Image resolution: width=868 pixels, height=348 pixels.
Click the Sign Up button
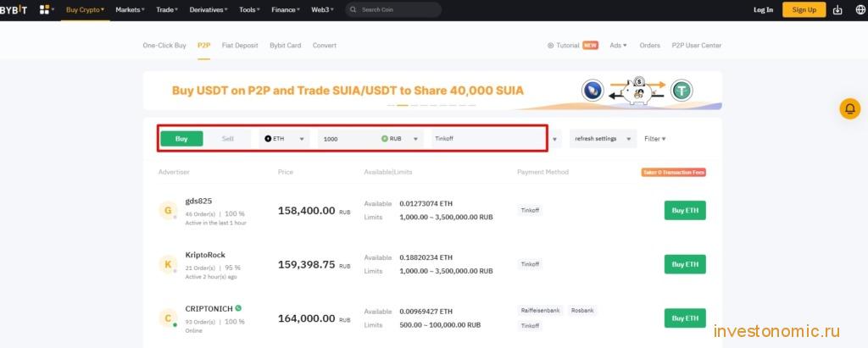tap(804, 9)
